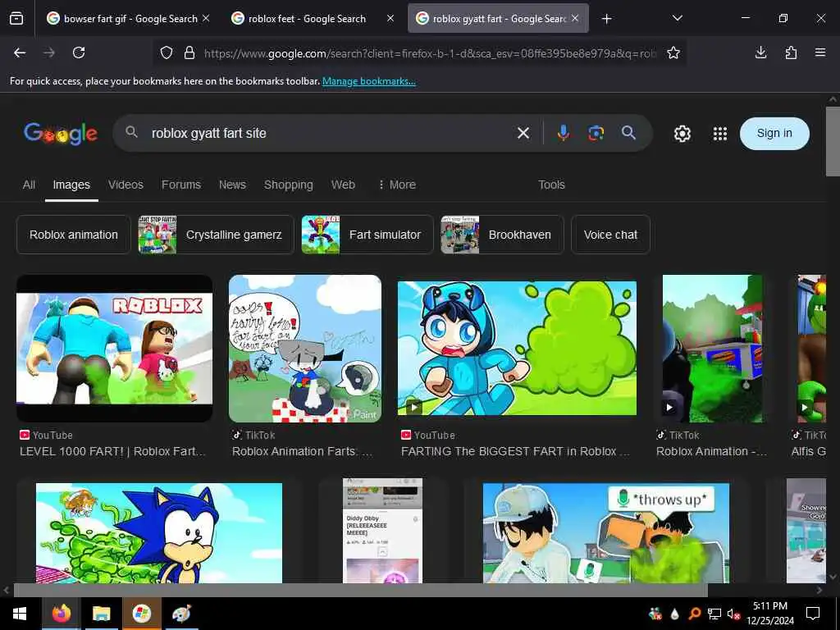Image resolution: width=840 pixels, height=630 pixels.
Task: Filter by Fart simulator chip
Action: [x=367, y=235]
